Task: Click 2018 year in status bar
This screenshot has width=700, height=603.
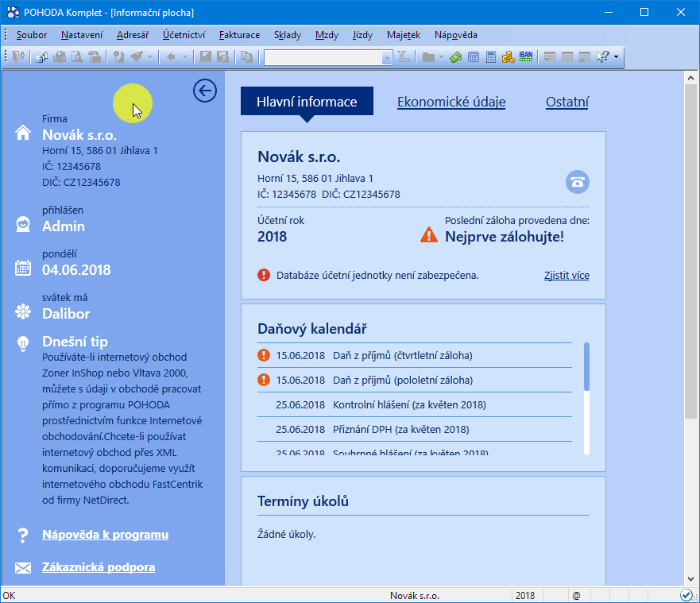Action: 525,595
